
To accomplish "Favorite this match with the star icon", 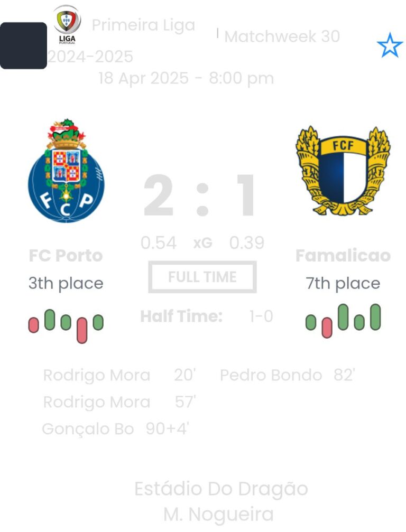I will tap(390, 46).
